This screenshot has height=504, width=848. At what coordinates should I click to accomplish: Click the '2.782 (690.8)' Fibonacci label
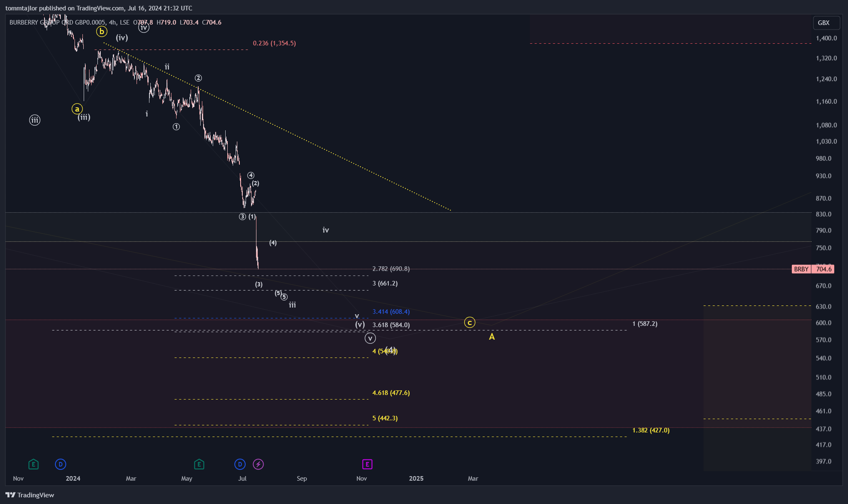pyautogui.click(x=391, y=269)
